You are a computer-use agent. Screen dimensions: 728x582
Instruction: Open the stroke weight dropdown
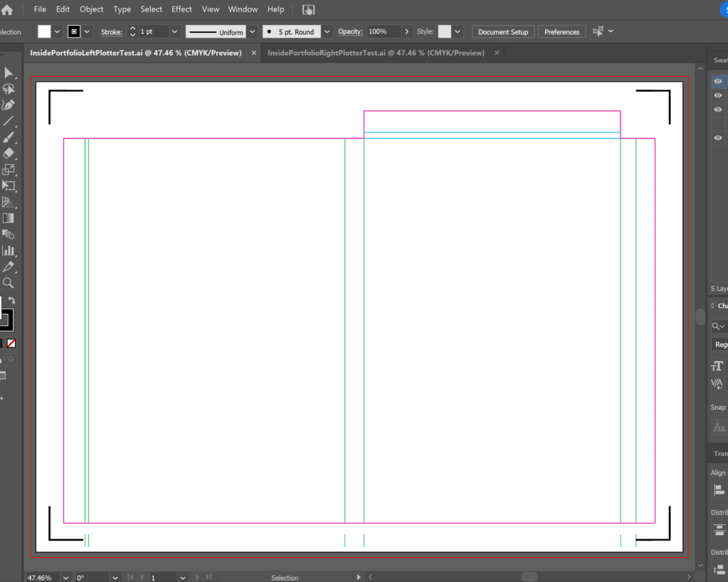[x=174, y=32]
